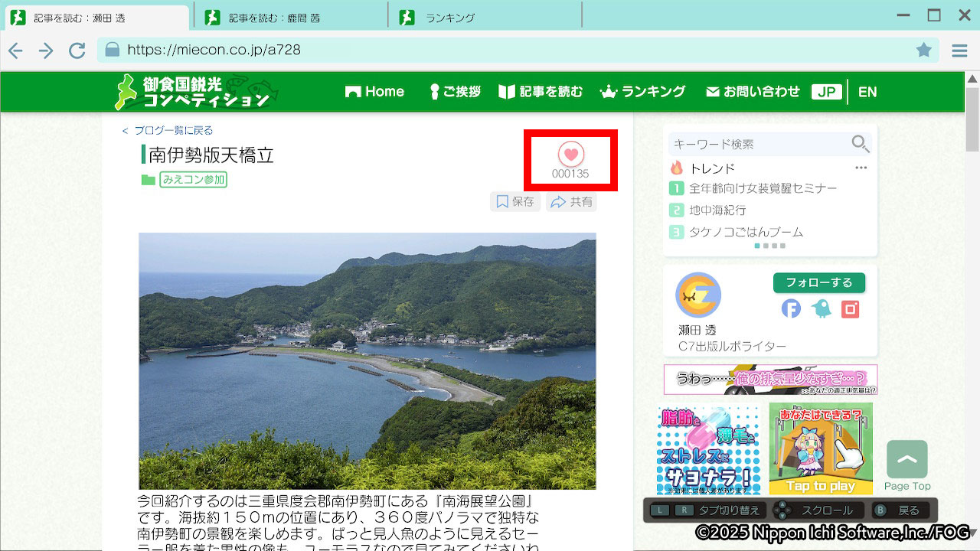Switch language to EN
980x551 pixels.
[x=867, y=92]
